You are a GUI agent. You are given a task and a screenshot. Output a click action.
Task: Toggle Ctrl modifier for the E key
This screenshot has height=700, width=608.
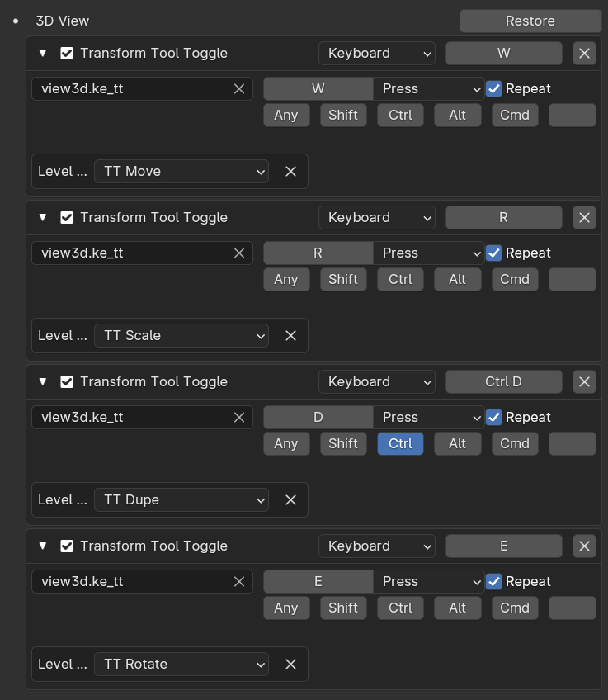coord(400,608)
